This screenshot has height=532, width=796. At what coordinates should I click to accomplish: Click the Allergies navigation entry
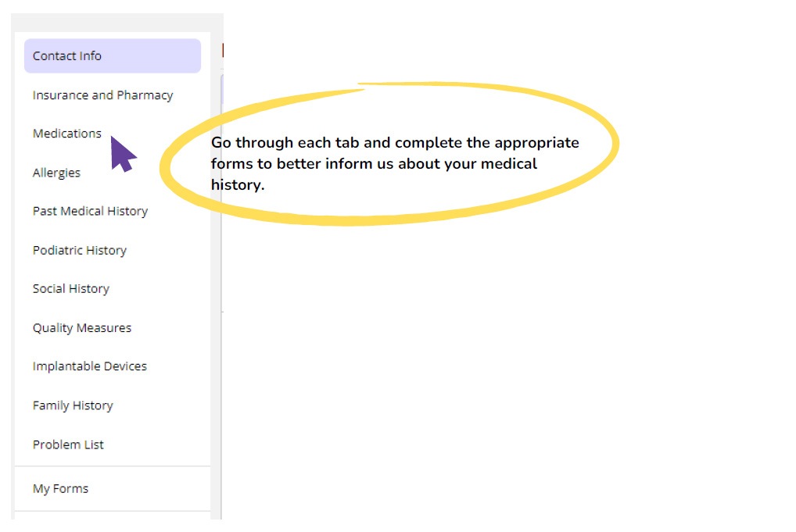click(56, 172)
